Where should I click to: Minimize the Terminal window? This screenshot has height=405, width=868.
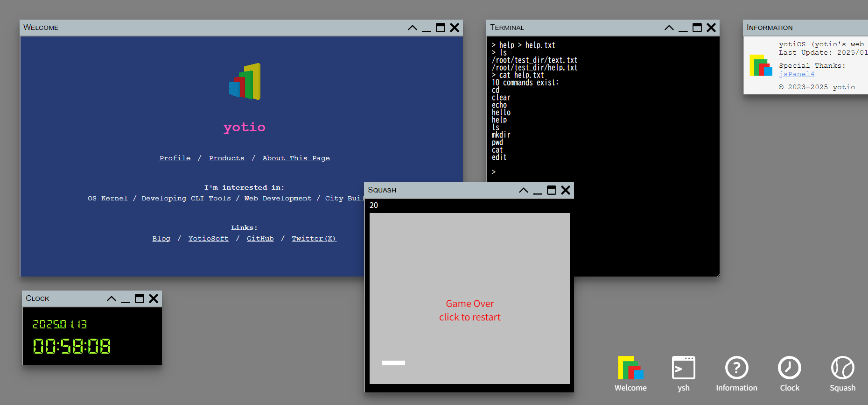point(683,28)
